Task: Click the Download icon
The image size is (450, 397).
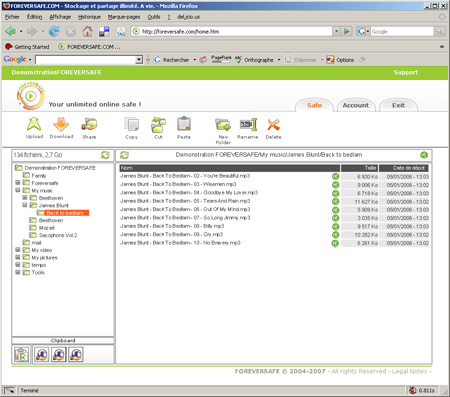Action: pos(61,124)
